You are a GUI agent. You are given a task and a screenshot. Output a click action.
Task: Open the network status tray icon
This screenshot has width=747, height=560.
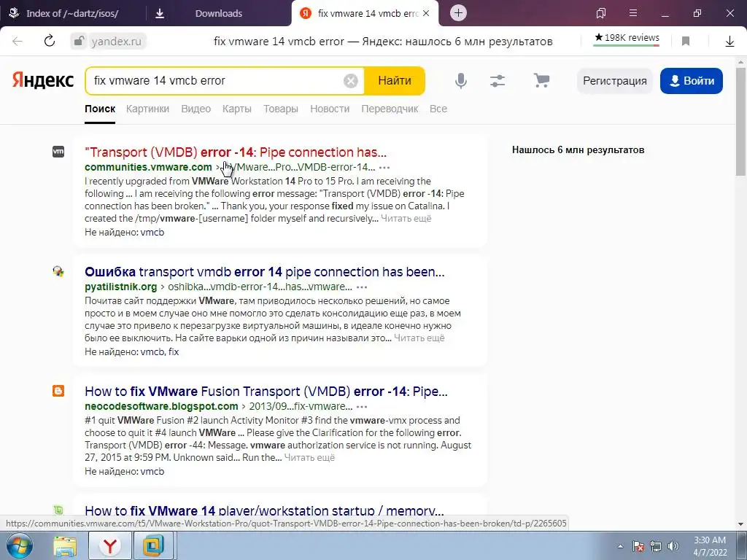(656, 546)
